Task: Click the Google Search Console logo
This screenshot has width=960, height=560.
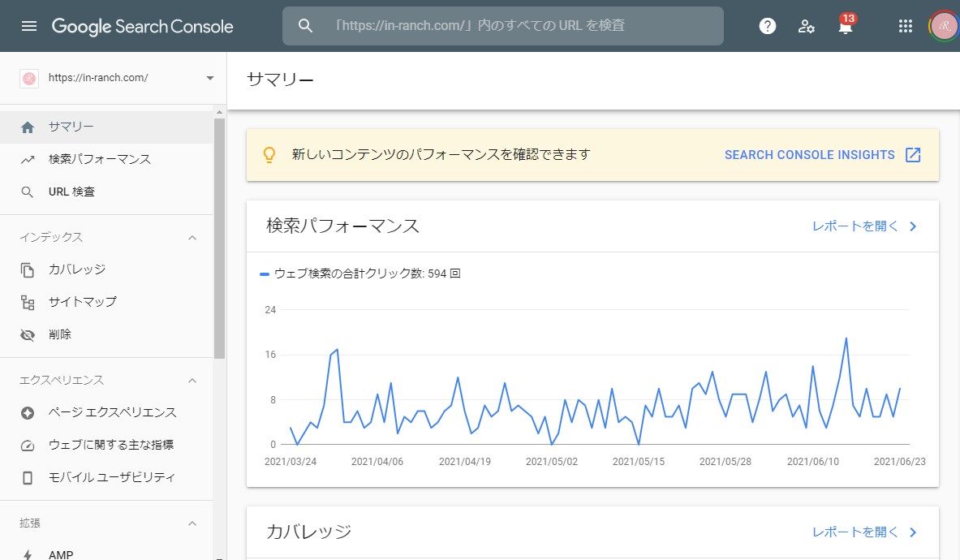Action: pos(142,26)
